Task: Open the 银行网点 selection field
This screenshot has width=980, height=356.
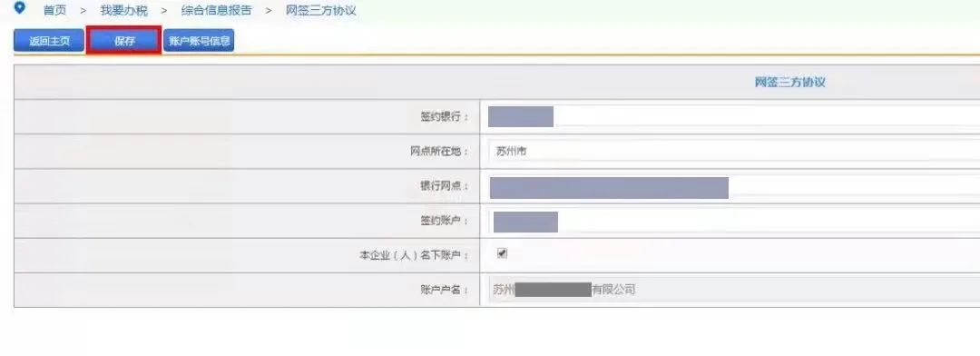Action: coord(732,187)
